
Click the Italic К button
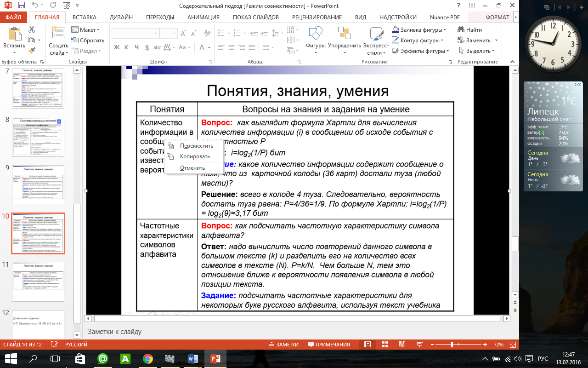[x=127, y=47]
